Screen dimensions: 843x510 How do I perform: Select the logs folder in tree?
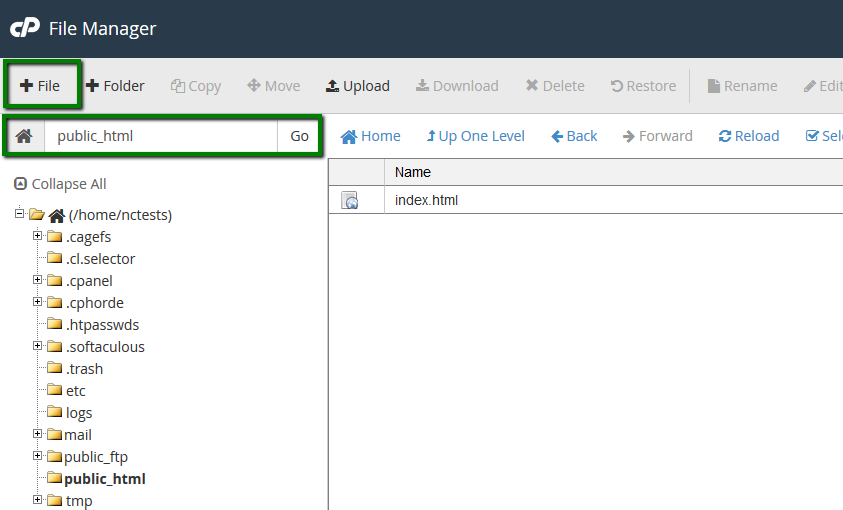click(x=79, y=413)
